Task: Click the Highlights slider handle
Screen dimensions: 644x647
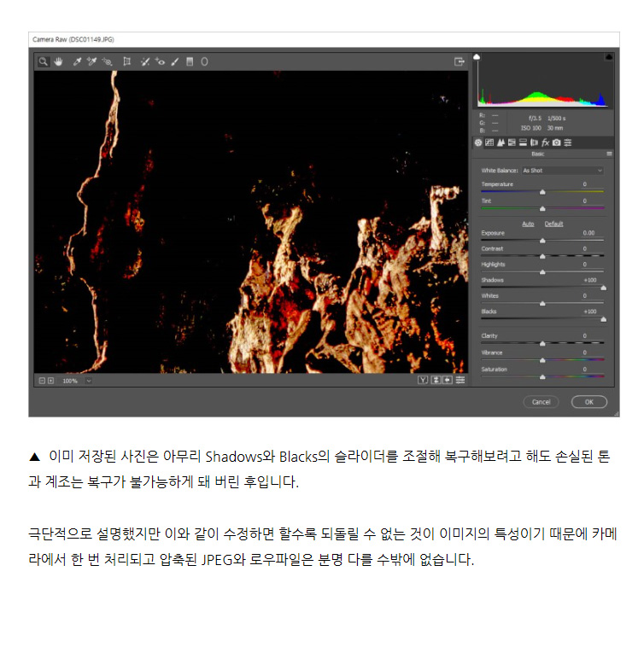Action: (542, 272)
